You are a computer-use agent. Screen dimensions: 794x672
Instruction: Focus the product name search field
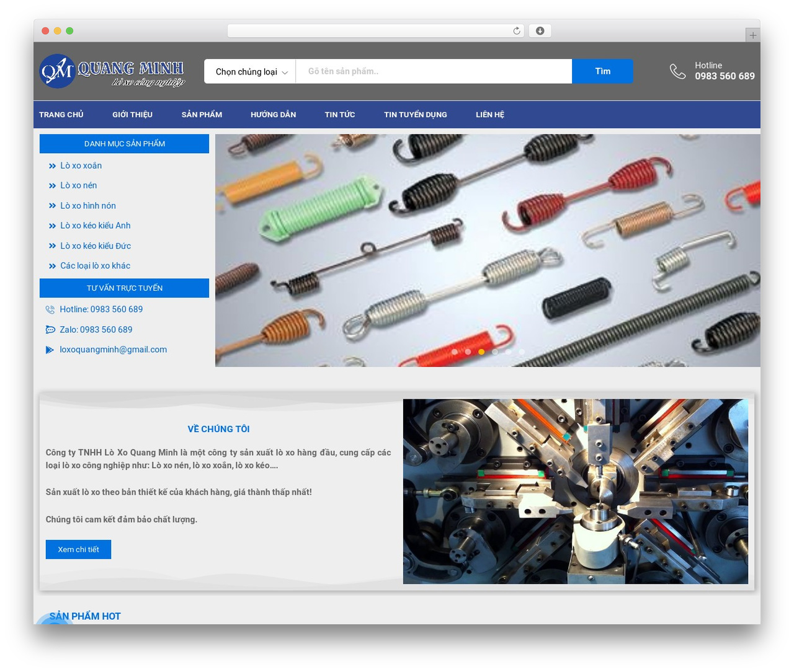(434, 71)
